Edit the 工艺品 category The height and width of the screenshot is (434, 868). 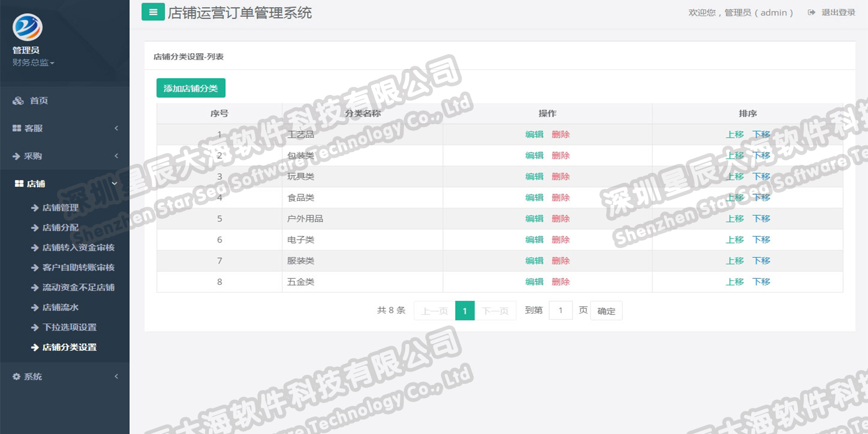pos(534,135)
